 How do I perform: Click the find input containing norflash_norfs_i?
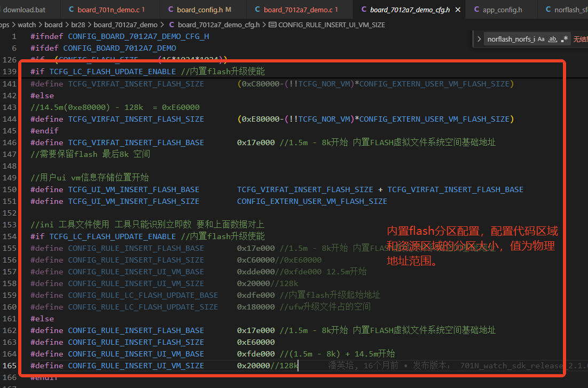511,39
